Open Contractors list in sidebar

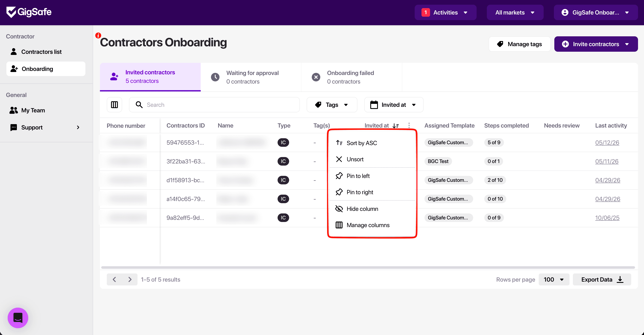coord(46,52)
